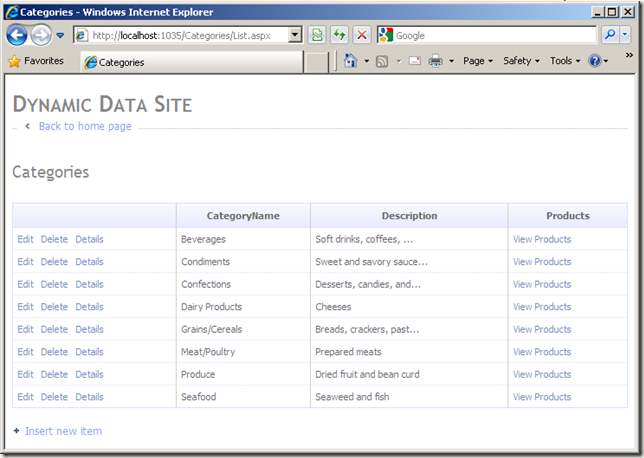Click the Back to home page link
644x458 pixels.
click(85, 127)
